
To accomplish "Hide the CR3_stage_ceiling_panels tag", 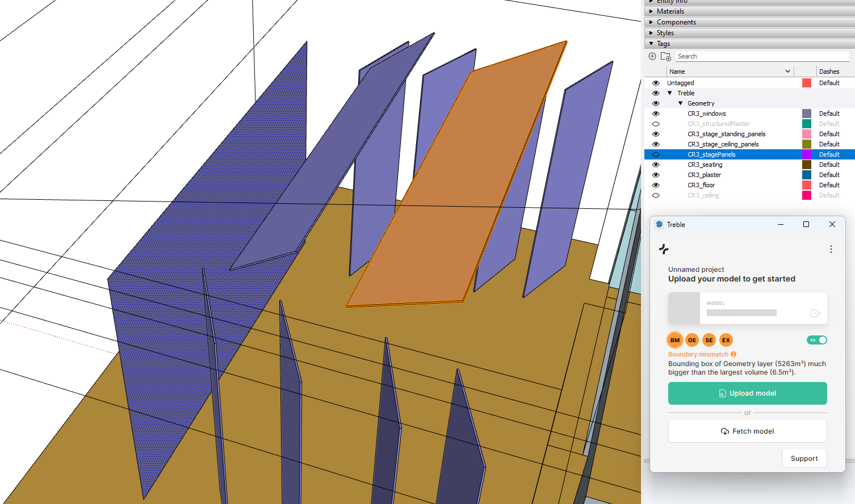I will click(x=656, y=144).
